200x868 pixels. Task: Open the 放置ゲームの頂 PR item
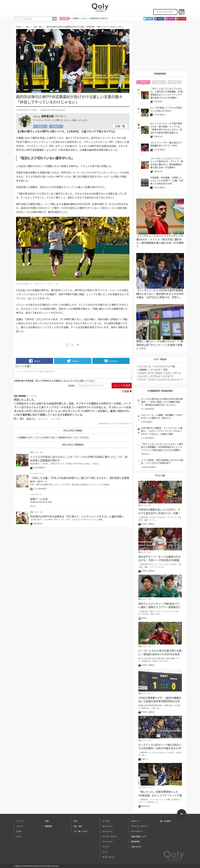(39, 499)
